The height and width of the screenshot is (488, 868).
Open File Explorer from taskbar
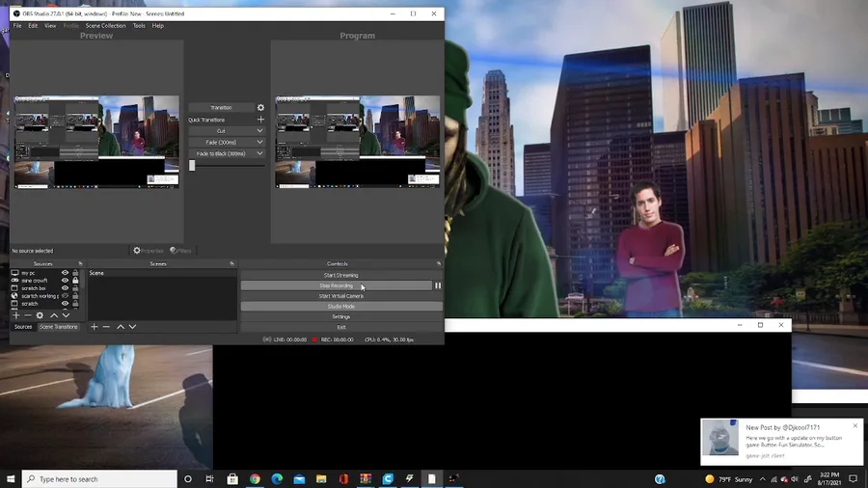point(321,479)
